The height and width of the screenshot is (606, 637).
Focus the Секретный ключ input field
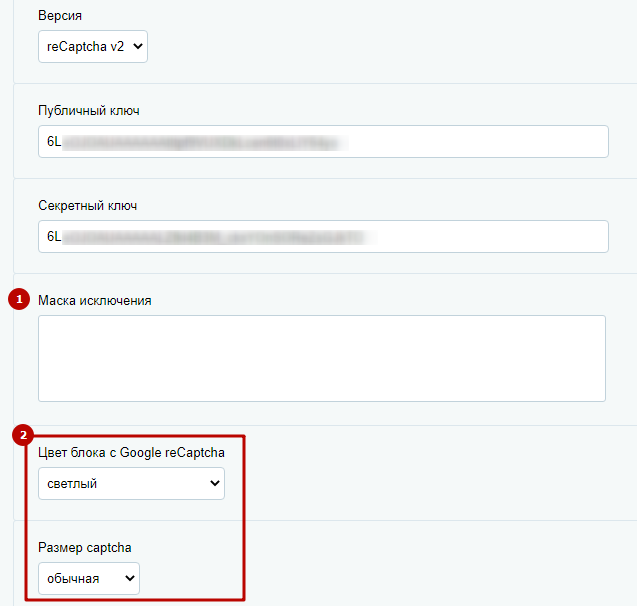tap(323, 236)
